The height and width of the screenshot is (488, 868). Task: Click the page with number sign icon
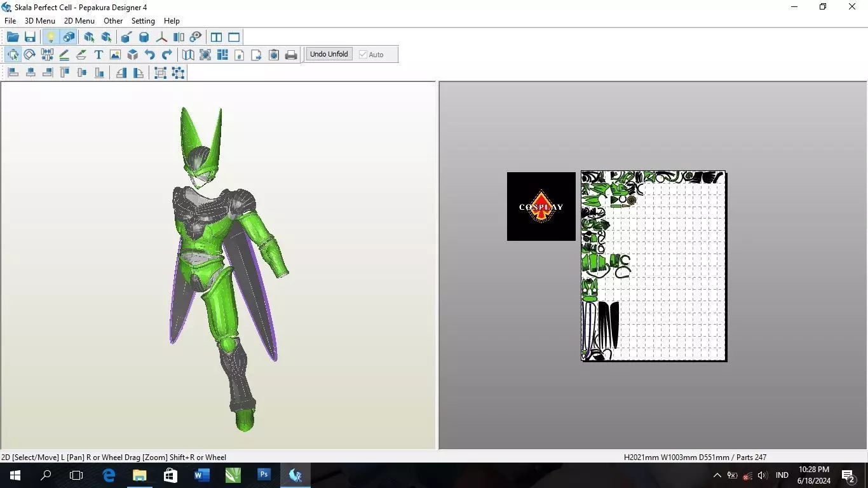240,55
